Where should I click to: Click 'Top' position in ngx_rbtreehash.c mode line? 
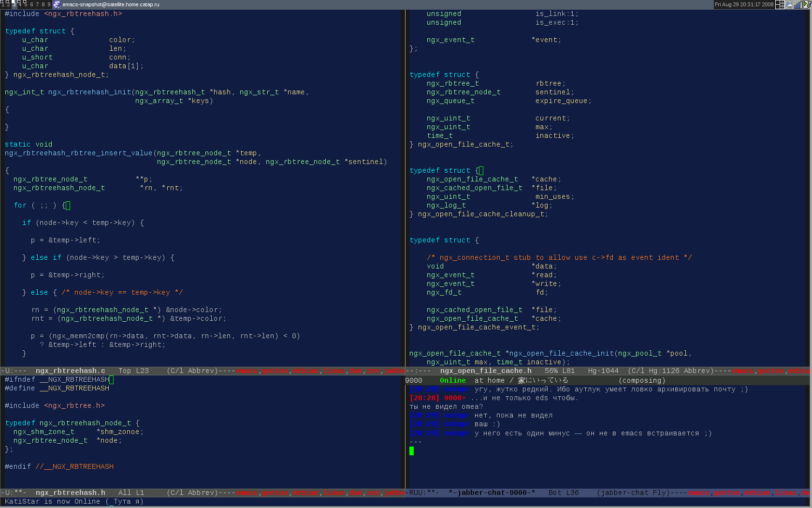(125, 371)
